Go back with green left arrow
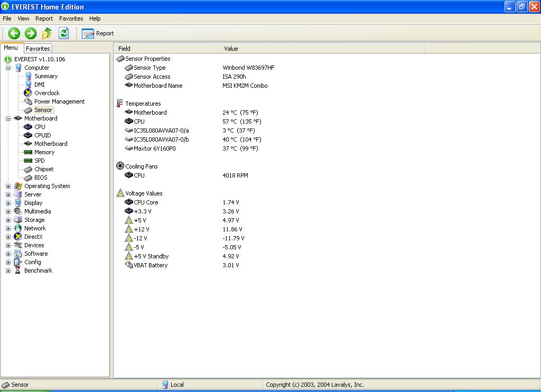 tap(14, 33)
